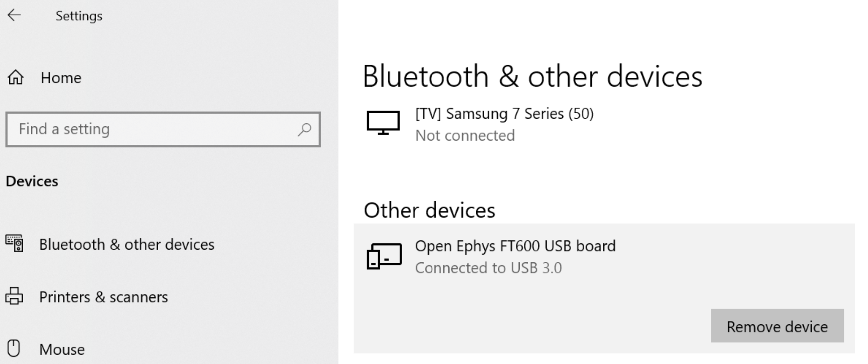Click the Samsung TV monitor icon
The width and height of the screenshot is (868, 364).
[x=383, y=123]
